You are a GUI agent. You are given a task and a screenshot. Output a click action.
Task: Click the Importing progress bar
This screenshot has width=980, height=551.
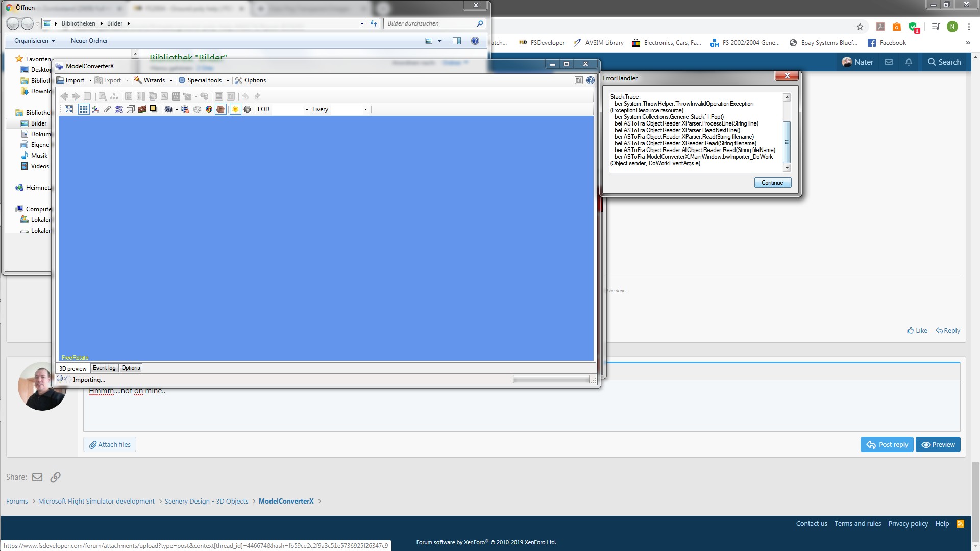point(551,380)
